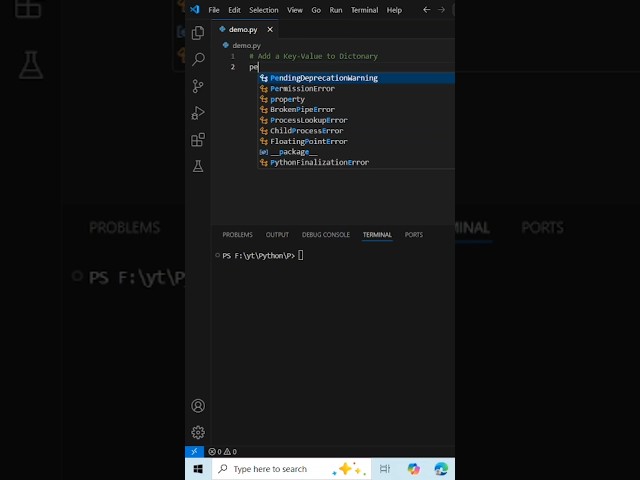Open the Selection menu
Image resolution: width=640 pixels, height=480 pixels.
[x=264, y=10]
